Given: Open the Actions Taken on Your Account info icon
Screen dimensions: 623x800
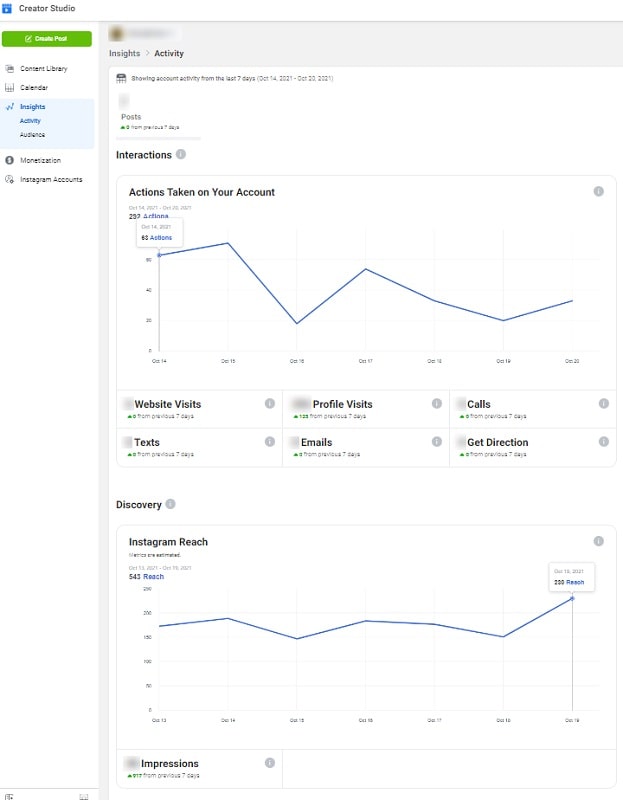Looking at the screenshot, I should click(597, 192).
